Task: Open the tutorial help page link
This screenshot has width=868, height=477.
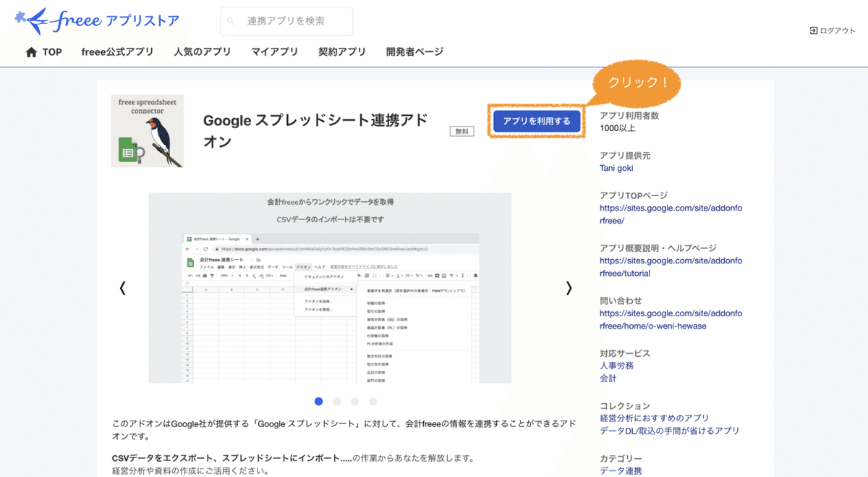Action: (671, 267)
